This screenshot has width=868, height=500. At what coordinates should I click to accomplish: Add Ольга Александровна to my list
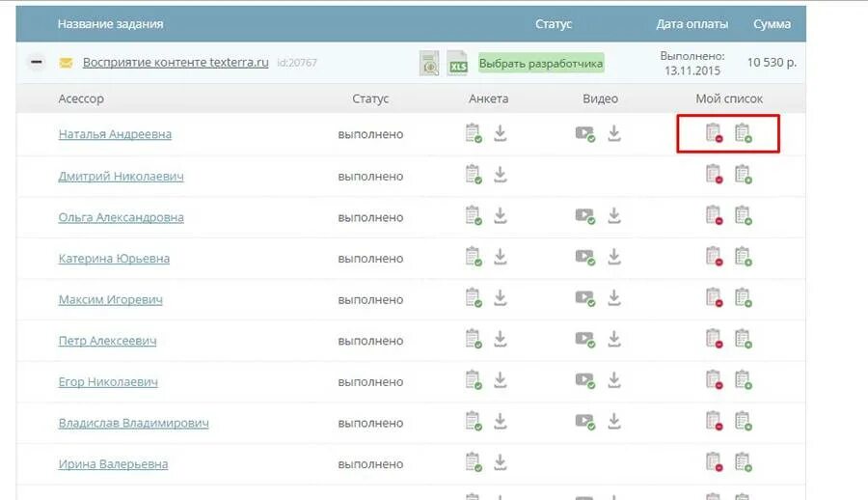point(743,215)
